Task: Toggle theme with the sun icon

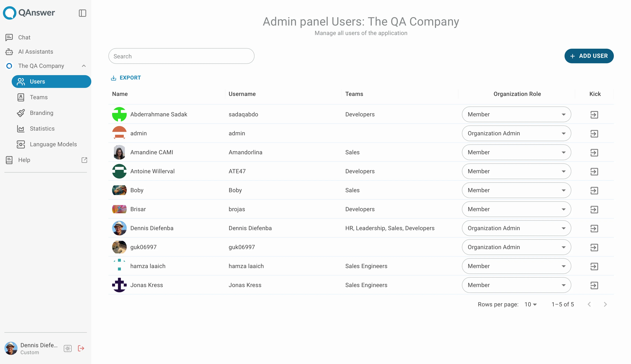Action: (x=68, y=348)
